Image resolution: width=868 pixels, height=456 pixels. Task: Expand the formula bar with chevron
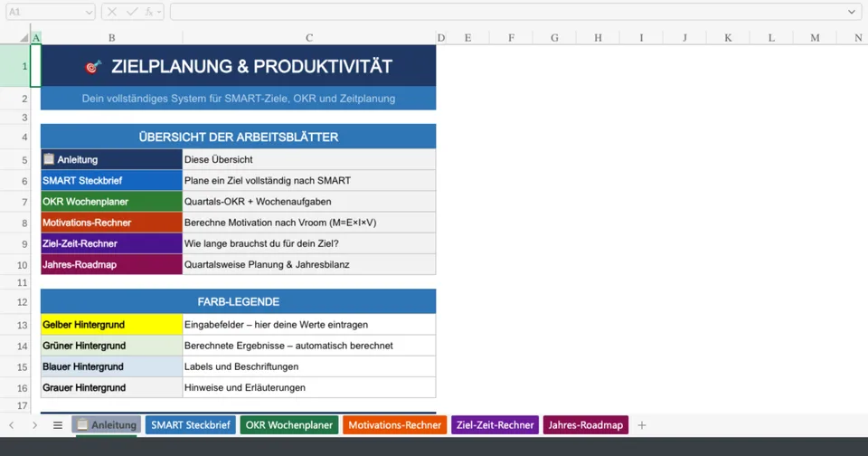[852, 12]
